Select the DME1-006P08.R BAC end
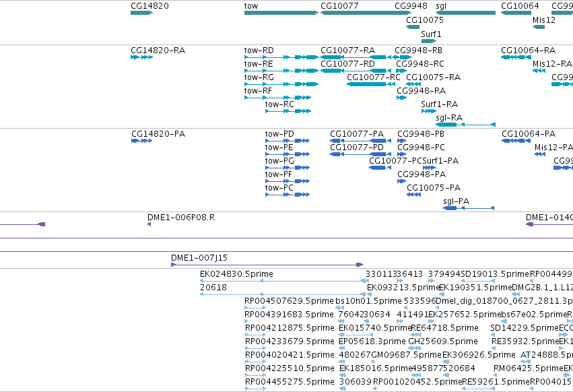This screenshot has width=573, height=392. point(149,224)
